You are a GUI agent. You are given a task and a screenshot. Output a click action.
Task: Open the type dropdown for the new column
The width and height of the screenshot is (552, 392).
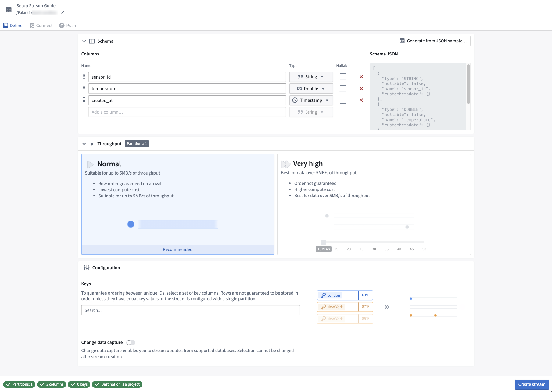(x=311, y=112)
